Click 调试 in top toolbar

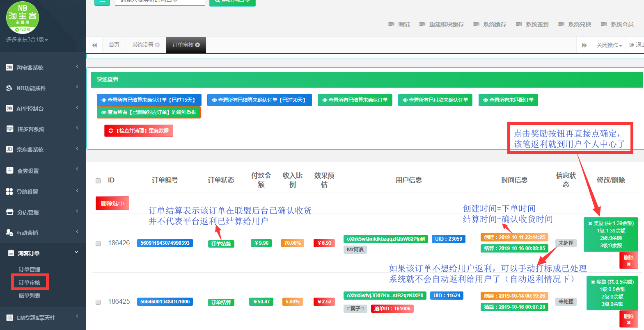[399, 24]
